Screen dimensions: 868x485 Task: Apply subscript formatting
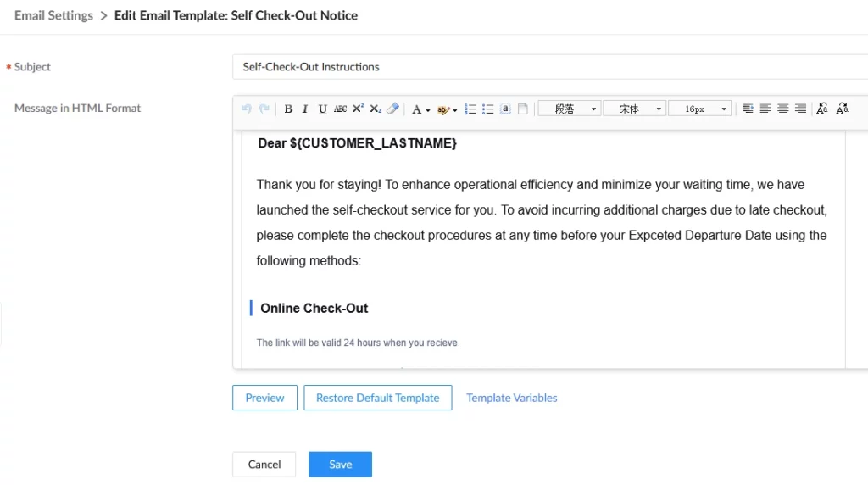tap(376, 109)
